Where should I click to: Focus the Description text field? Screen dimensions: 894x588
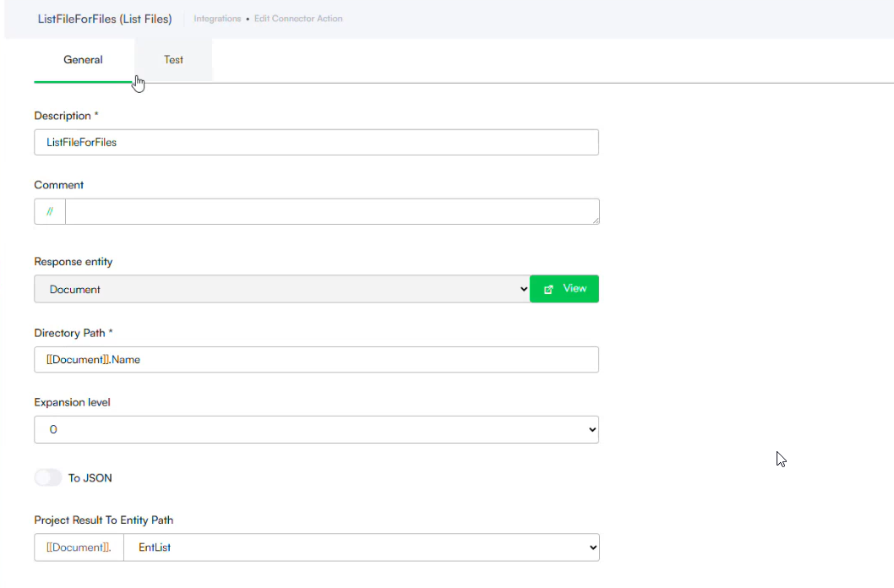coord(316,142)
